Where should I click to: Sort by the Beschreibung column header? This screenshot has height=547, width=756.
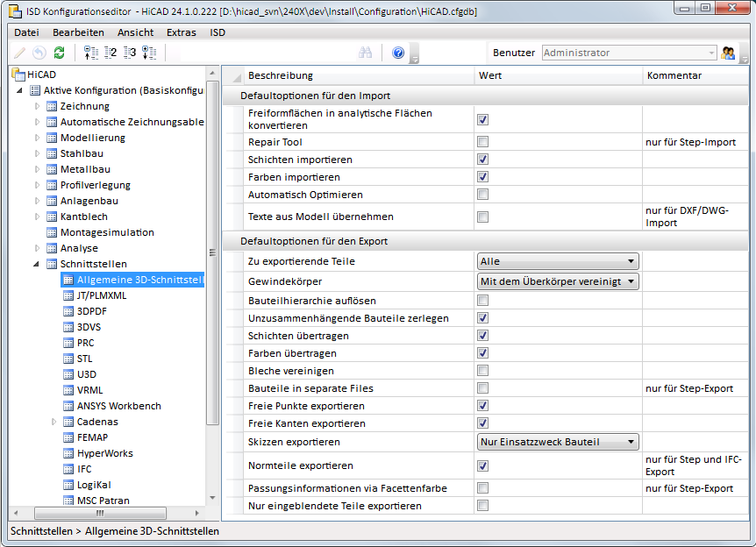tap(359, 75)
